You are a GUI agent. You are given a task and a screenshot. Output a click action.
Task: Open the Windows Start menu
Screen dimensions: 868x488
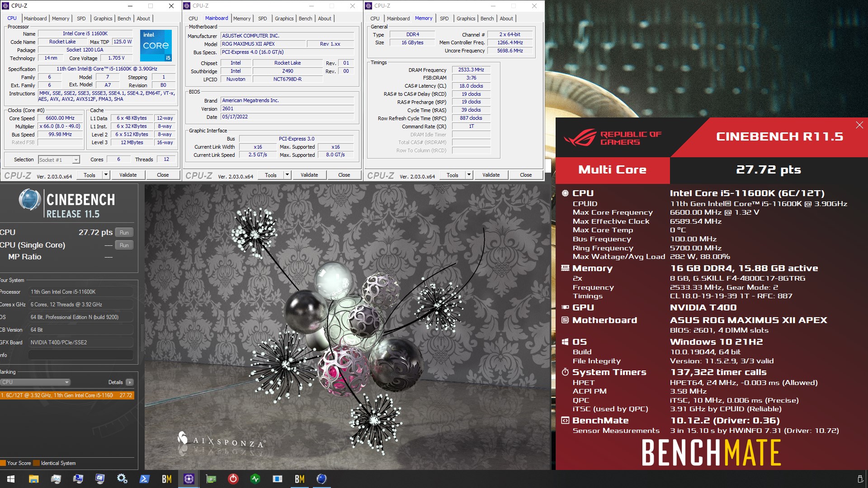(x=11, y=479)
